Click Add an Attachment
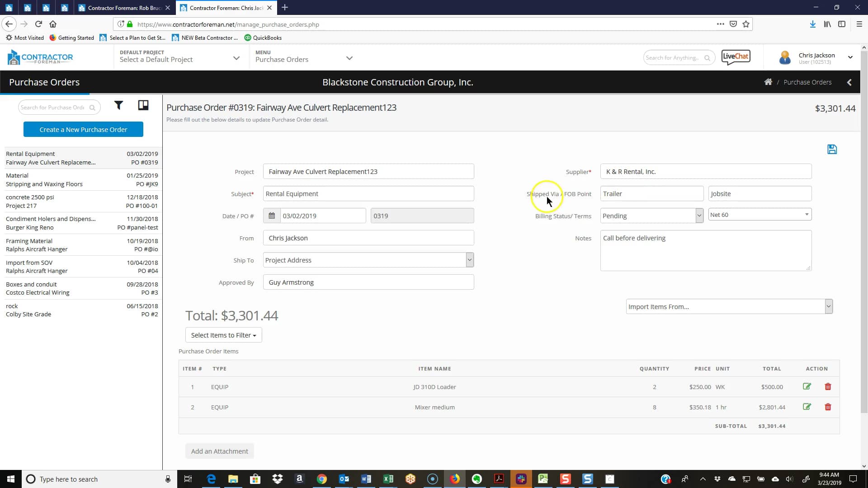 pyautogui.click(x=219, y=451)
